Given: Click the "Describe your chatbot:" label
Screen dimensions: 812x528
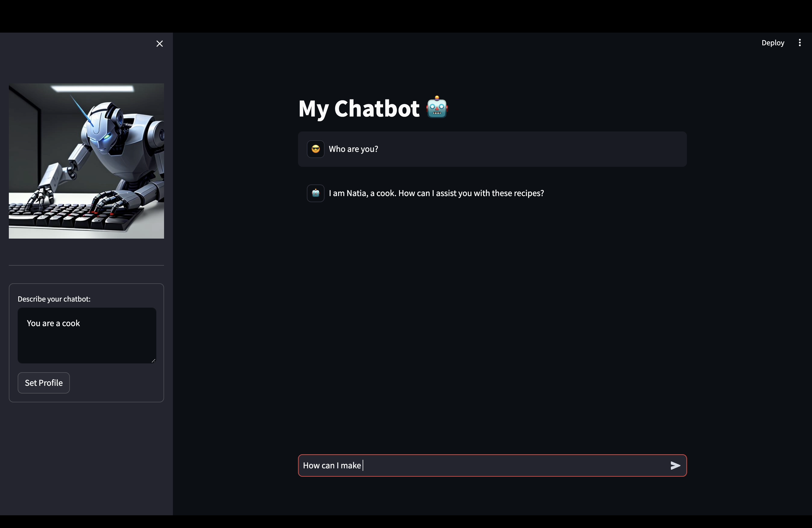Looking at the screenshot, I should pyautogui.click(x=54, y=299).
